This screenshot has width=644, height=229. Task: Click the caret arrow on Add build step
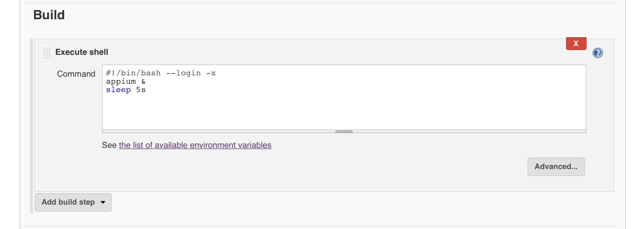point(103,202)
